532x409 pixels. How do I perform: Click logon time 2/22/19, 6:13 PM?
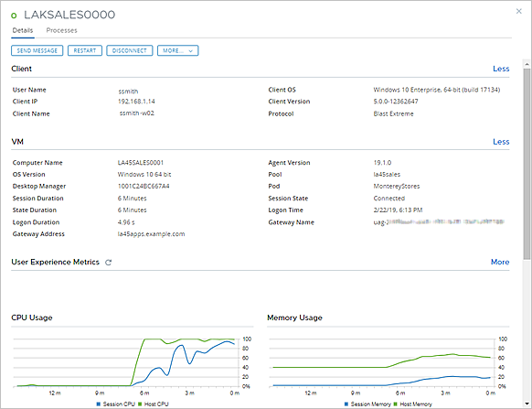[x=398, y=210]
